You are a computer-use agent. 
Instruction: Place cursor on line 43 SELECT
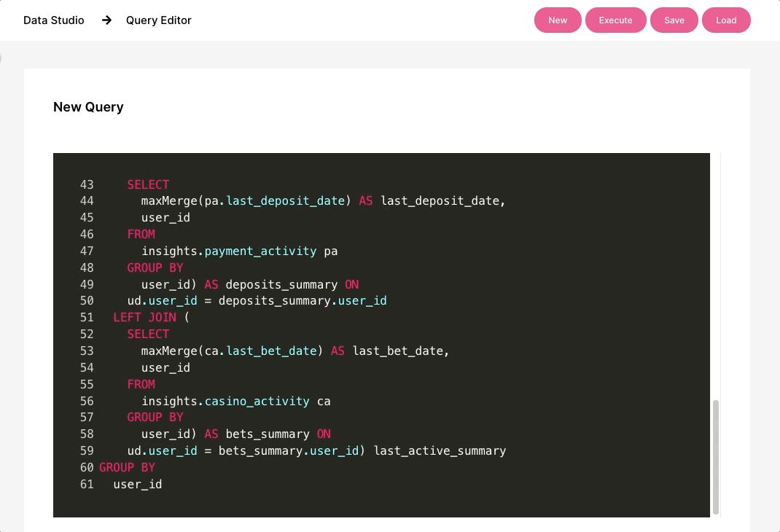[148, 184]
